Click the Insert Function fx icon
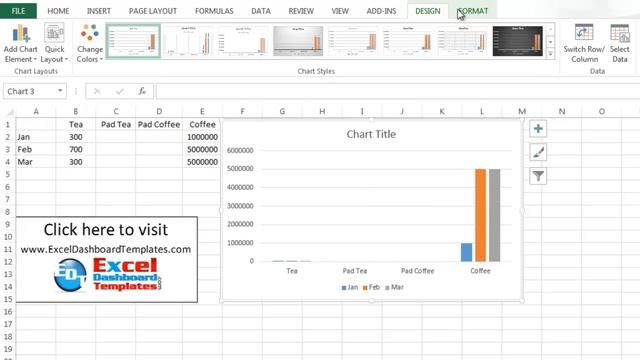The height and width of the screenshot is (360, 640). click(x=142, y=91)
